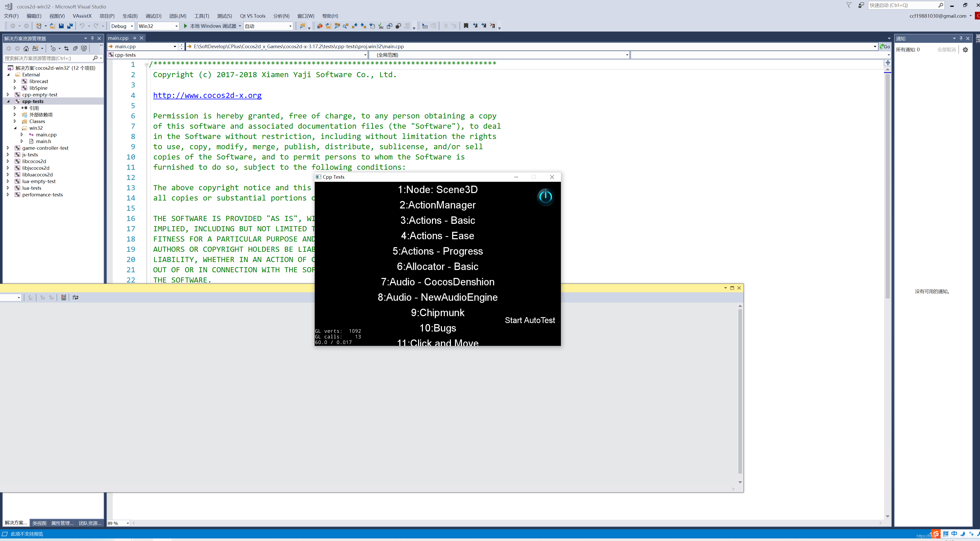Open the Qt VS Tools menu

tap(253, 16)
